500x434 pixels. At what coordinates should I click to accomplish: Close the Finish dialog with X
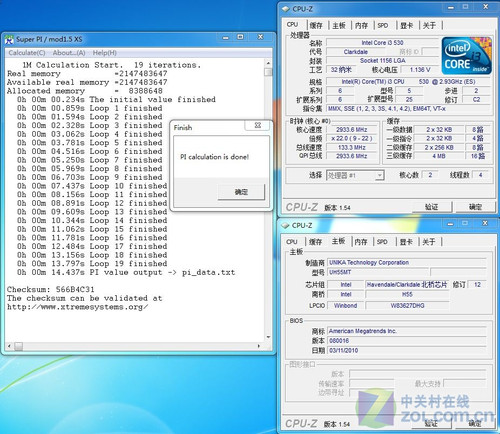point(257,125)
